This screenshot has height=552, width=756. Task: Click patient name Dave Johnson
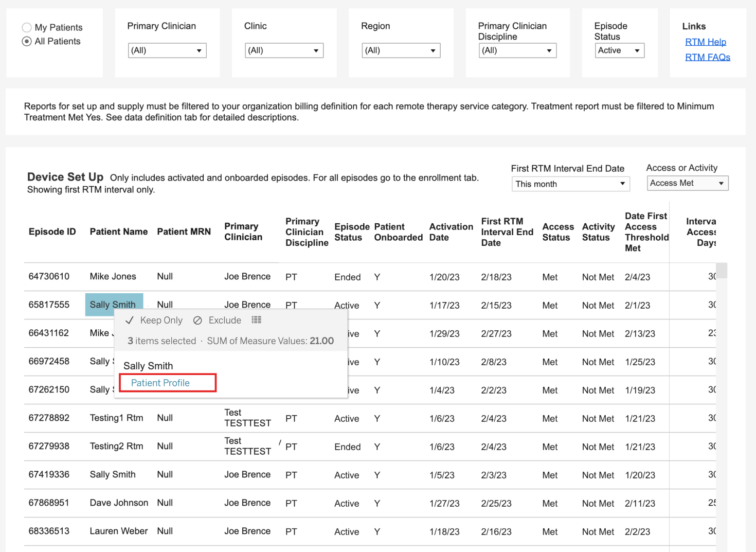(119, 503)
